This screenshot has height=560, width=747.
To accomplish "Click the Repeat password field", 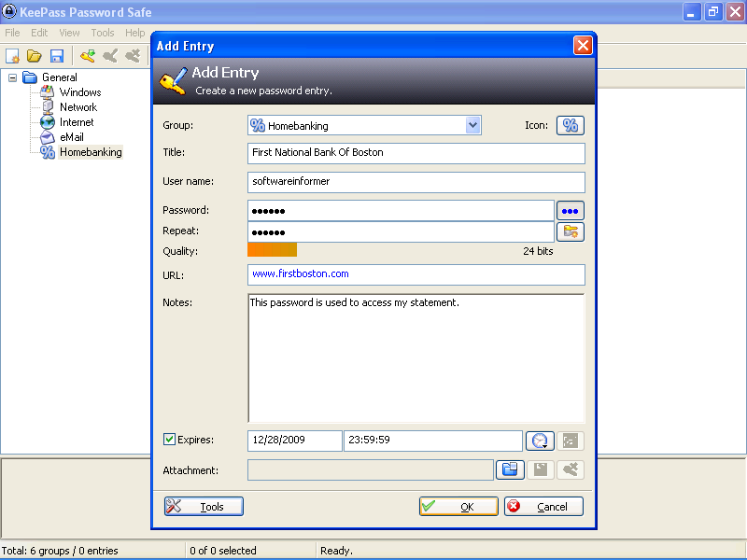I will [401, 231].
